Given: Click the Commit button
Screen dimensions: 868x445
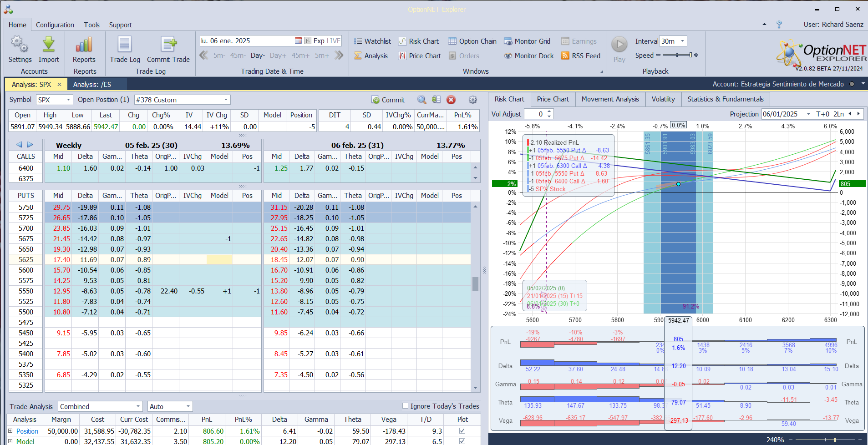Looking at the screenshot, I should pyautogui.click(x=388, y=100).
